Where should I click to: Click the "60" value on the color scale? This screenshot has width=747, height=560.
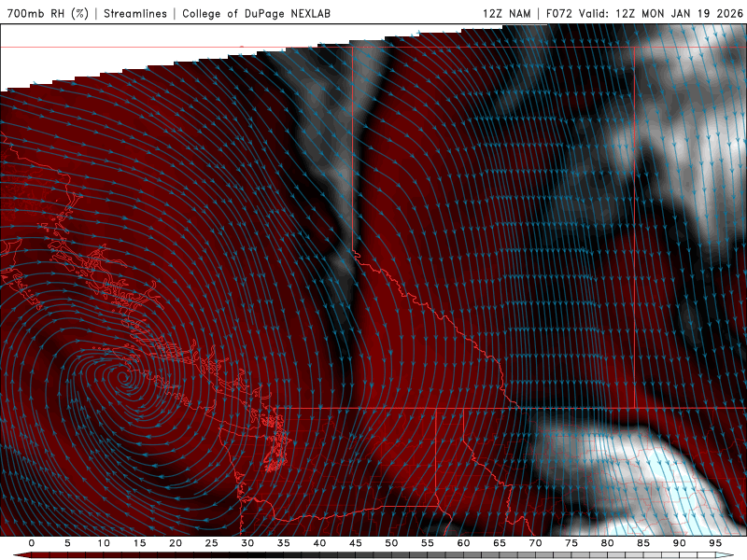(x=463, y=543)
